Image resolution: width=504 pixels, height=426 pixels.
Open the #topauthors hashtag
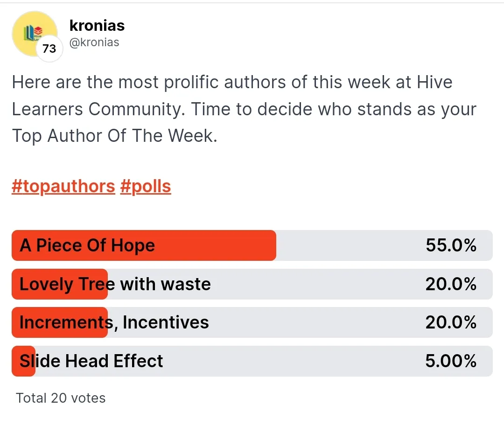(63, 187)
